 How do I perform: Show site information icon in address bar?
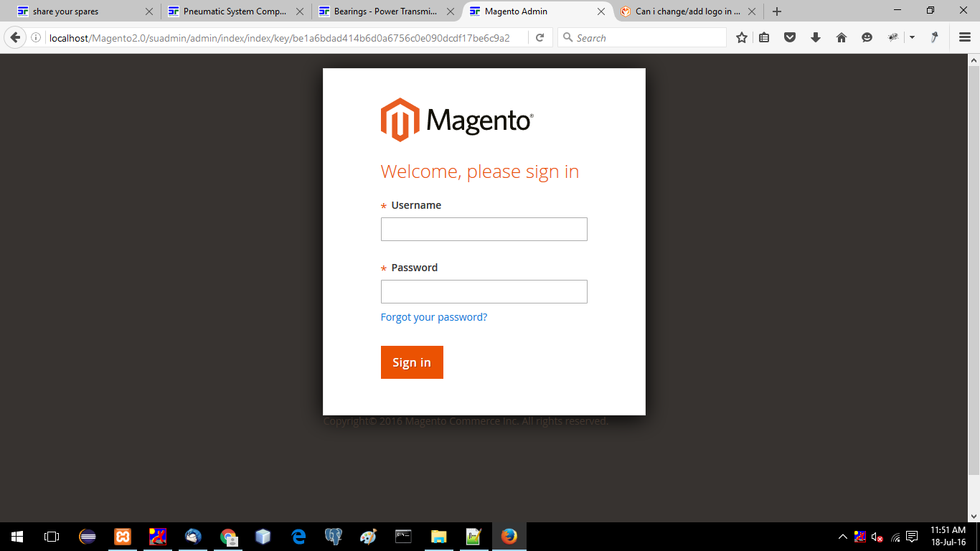tap(37, 38)
